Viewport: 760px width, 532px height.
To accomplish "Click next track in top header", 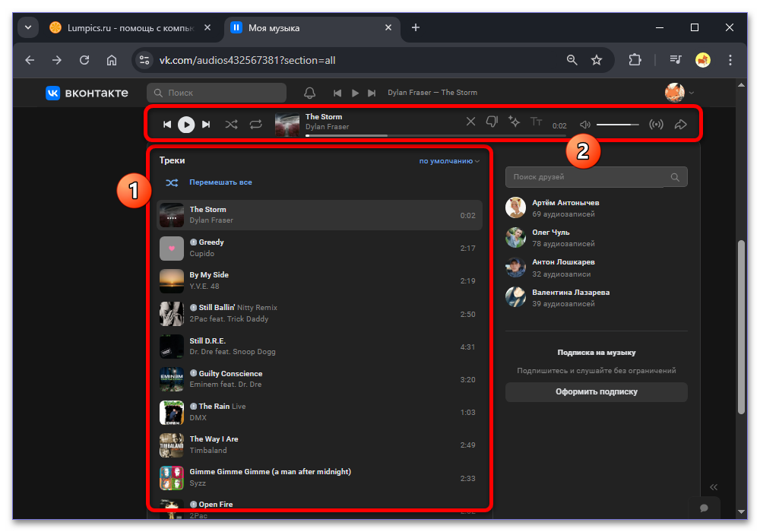I will [x=372, y=93].
